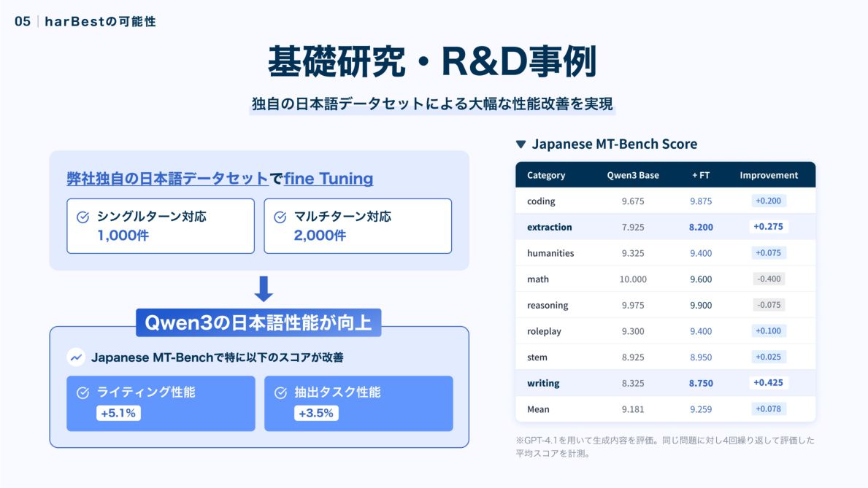The image size is (868, 488).
Task: Click the 10.000 math base score
Action: 633,279
